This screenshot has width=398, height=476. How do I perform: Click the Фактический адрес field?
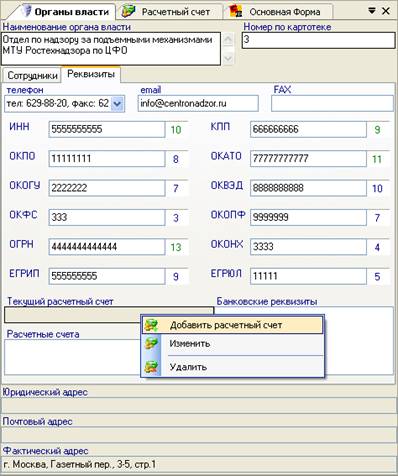[198, 464]
